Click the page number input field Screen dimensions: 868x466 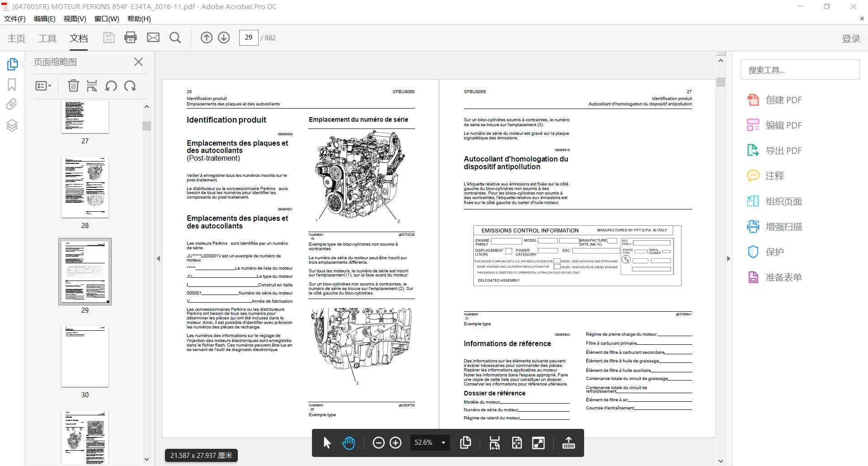(249, 38)
